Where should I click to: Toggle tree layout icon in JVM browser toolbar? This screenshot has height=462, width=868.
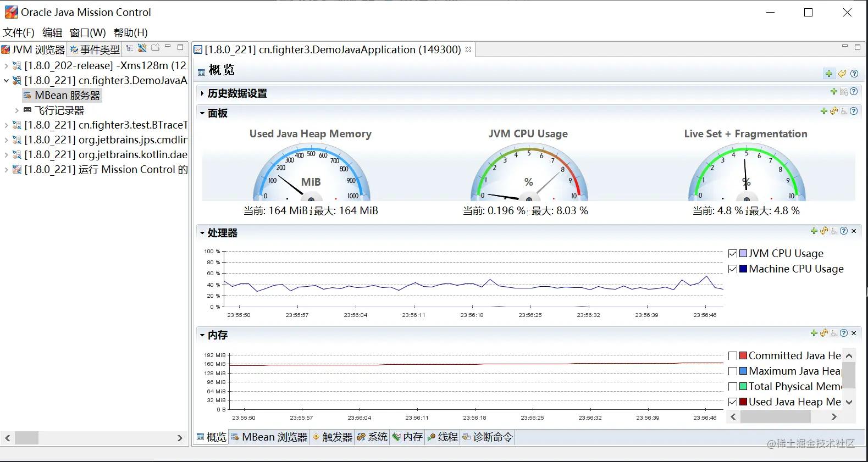[130, 48]
